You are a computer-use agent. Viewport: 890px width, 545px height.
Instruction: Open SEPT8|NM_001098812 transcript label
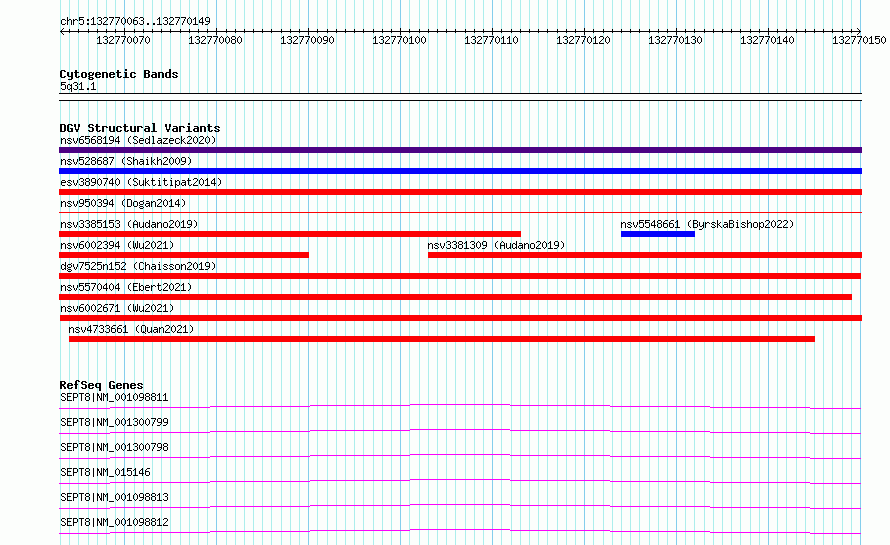coord(114,522)
